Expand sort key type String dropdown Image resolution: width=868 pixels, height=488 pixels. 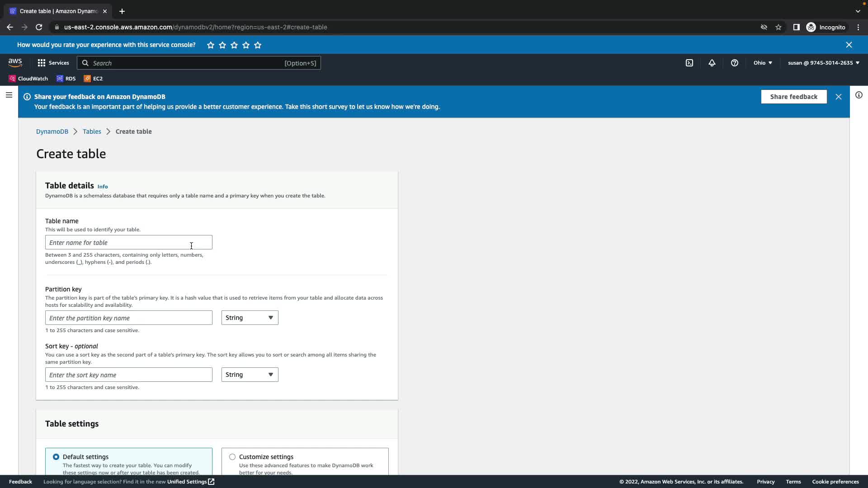coord(250,375)
